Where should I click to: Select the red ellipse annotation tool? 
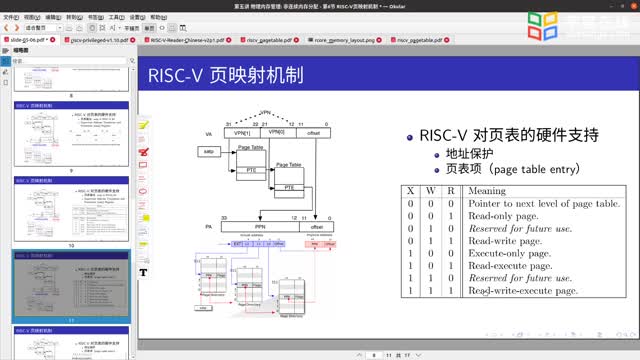point(143,191)
